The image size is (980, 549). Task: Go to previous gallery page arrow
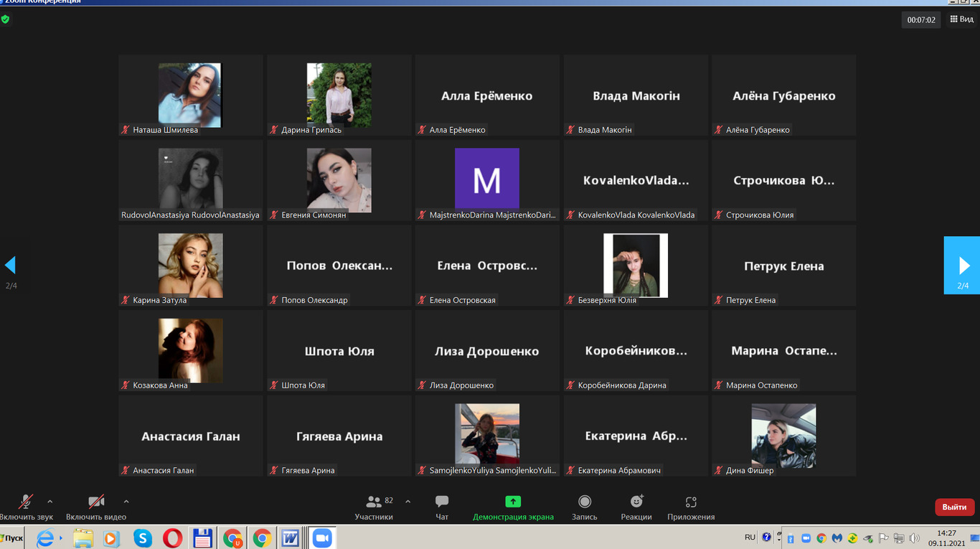click(x=10, y=266)
